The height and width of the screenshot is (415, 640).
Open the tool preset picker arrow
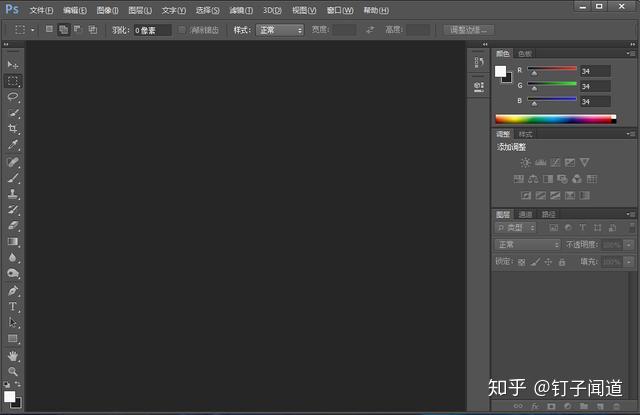click(x=33, y=30)
